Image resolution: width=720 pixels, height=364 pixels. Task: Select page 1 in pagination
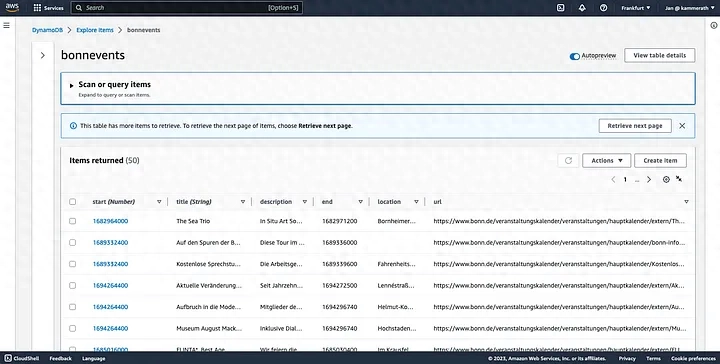pos(625,179)
